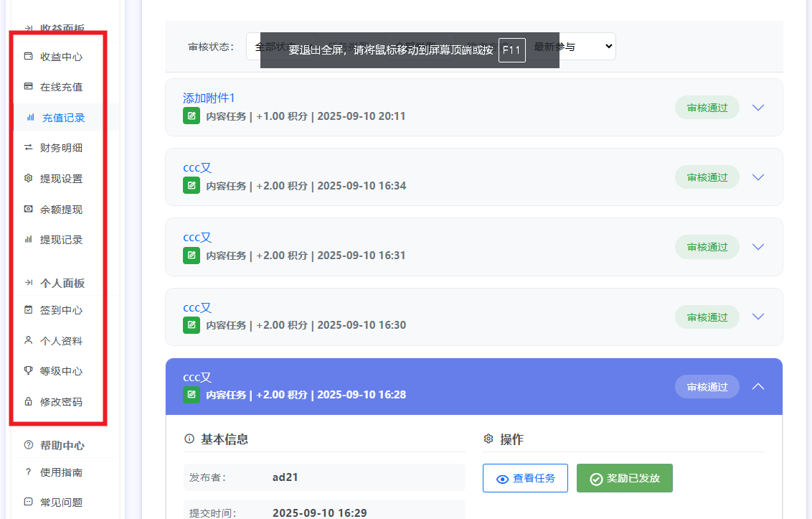
Task: Click the 全部状态 filter option
Action: (269, 45)
